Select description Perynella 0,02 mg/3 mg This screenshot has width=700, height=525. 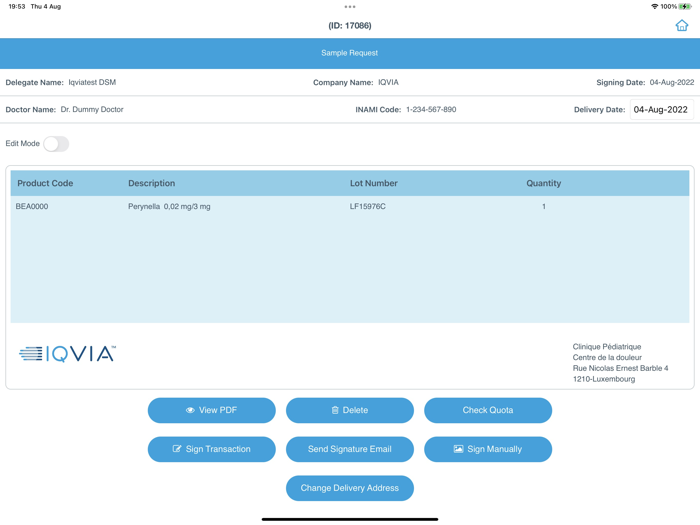(169, 207)
